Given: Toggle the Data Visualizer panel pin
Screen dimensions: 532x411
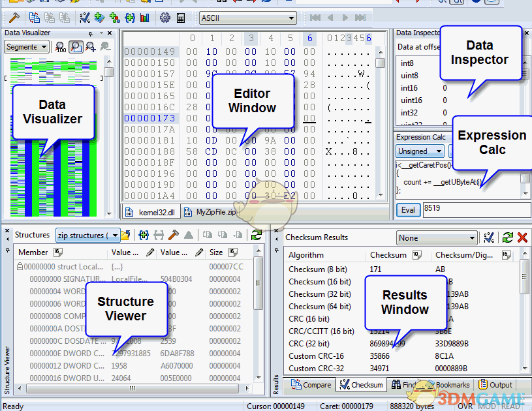Looking at the screenshot, I should point(90,33).
